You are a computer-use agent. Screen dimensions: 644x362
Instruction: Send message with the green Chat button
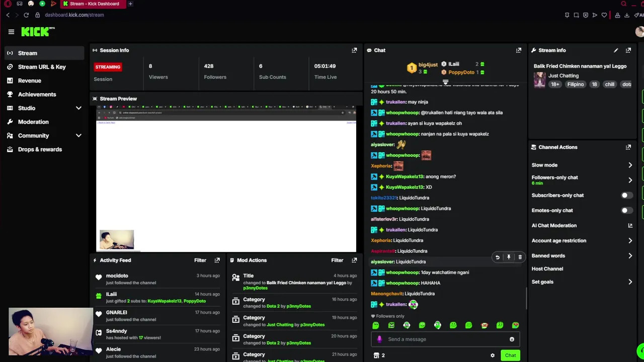510,355
